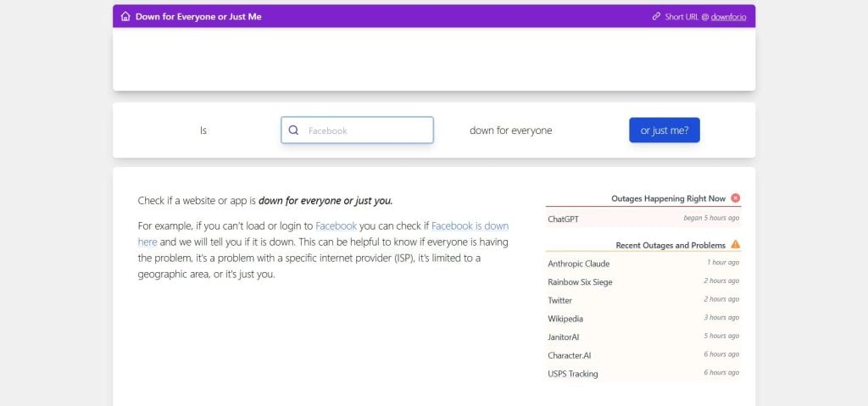Open the Rainbow Six Siege outage entry

[580, 282]
